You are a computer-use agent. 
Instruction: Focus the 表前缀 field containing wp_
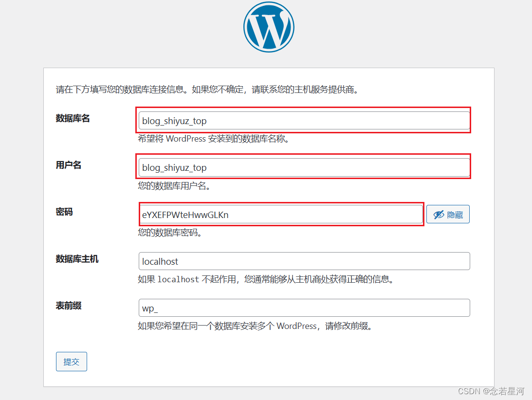click(x=304, y=308)
